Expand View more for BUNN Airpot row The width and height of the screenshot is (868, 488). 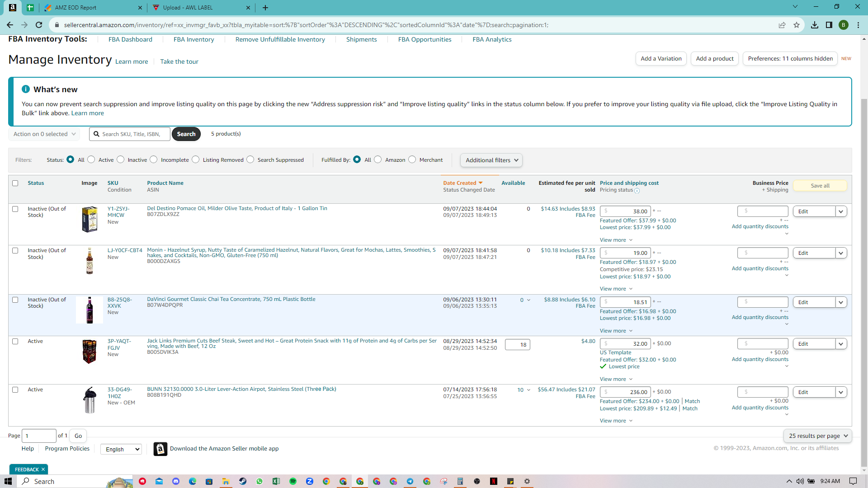pyautogui.click(x=616, y=421)
